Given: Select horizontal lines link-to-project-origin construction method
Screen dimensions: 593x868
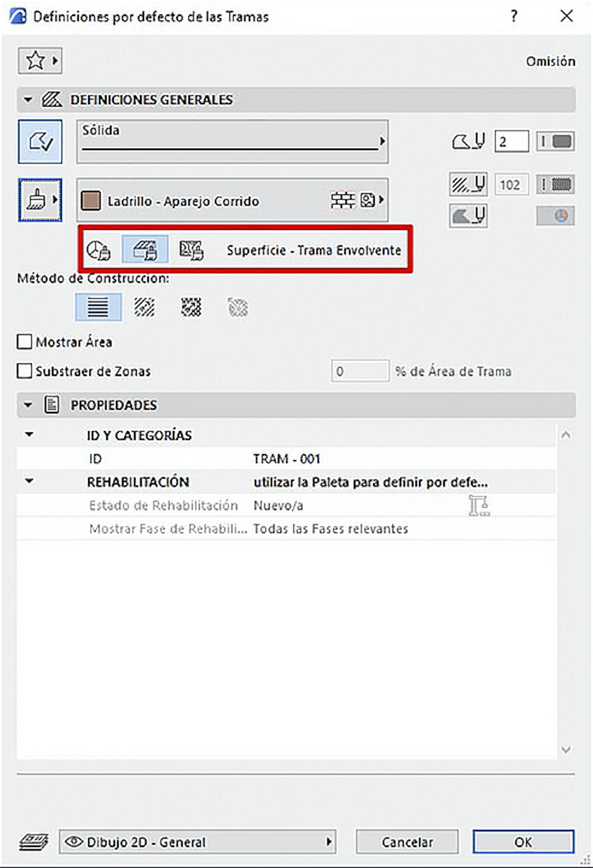Looking at the screenshot, I should point(99,307).
